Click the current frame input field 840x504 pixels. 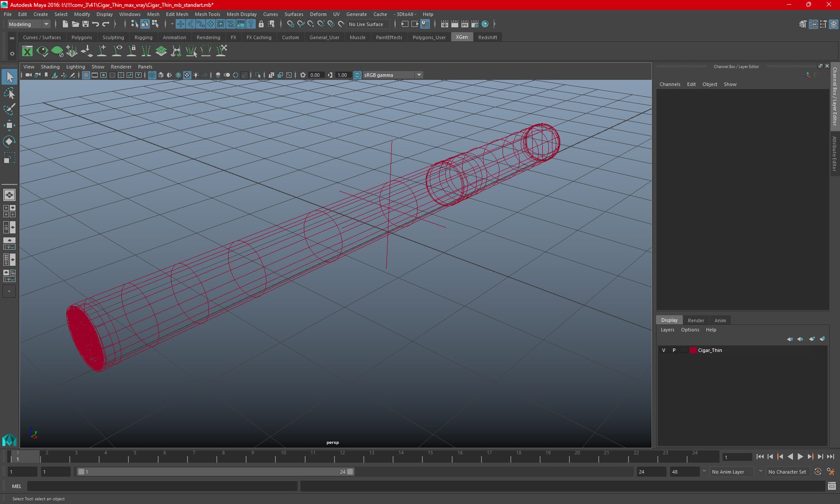737,457
